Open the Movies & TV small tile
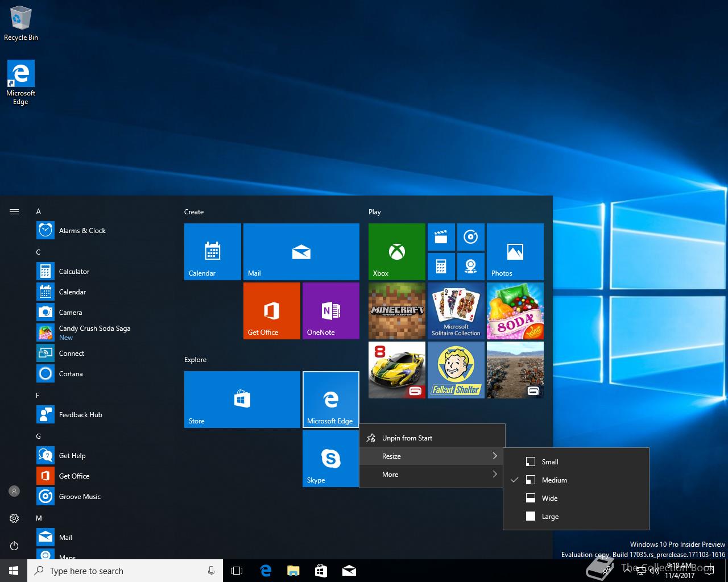The image size is (728, 582). 441,237
